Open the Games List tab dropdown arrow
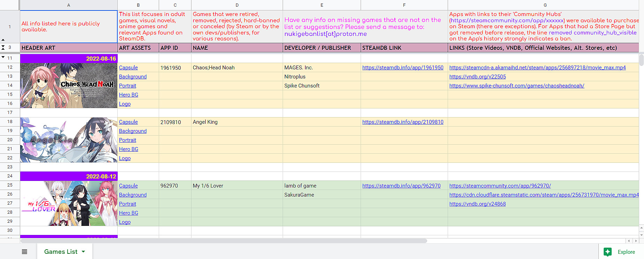Viewport: 644px width, 259px height. (x=83, y=252)
